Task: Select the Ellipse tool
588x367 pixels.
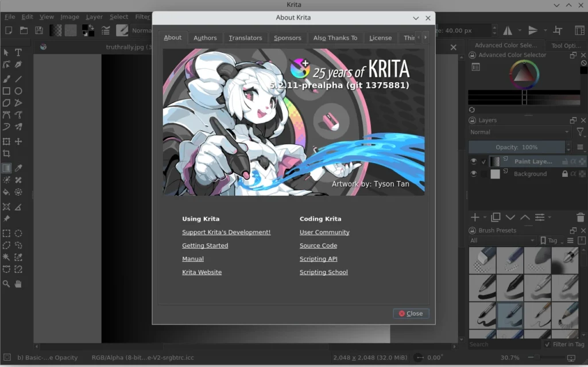Action: [18, 91]
